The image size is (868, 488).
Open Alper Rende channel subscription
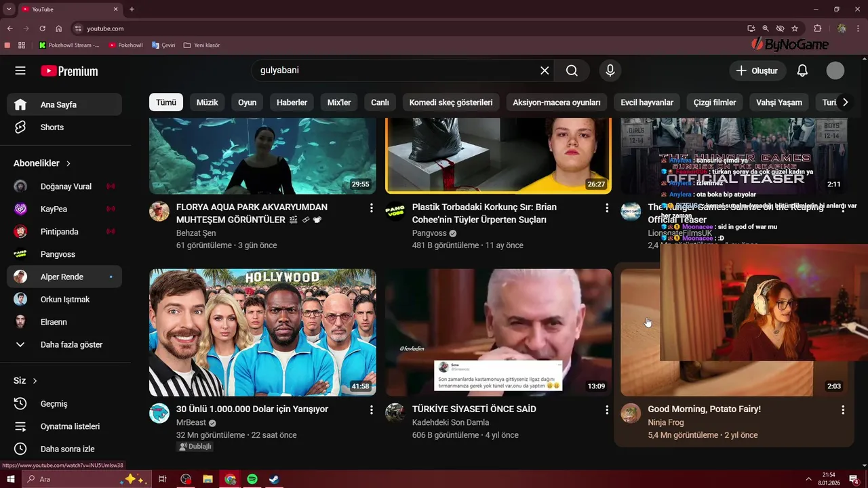click(x=64, y=277)
